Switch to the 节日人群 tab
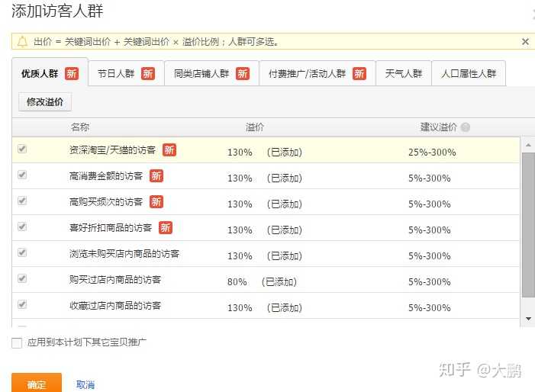Viewport: 535px width, 392px height. (126, 74)
